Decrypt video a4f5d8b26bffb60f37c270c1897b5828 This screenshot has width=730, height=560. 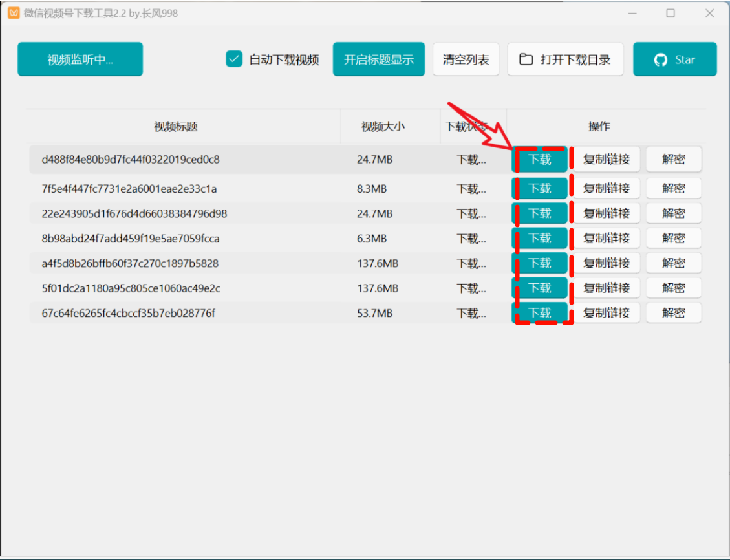tap(673, 263)
